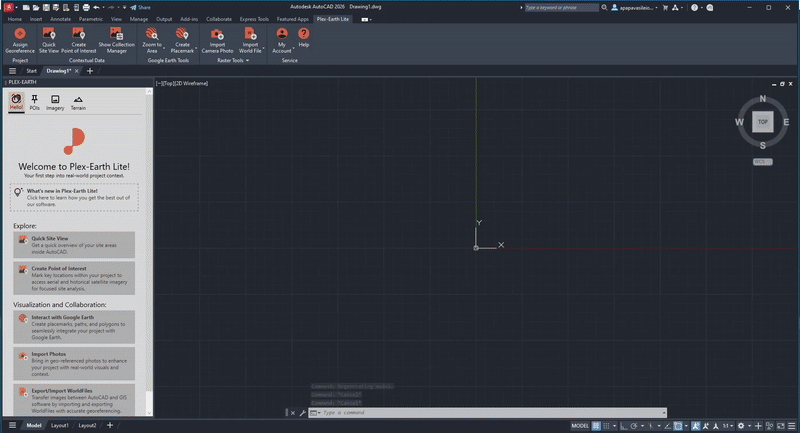Open the snap mode settings arrow
The image size is (800, 433).
[614, 426]
